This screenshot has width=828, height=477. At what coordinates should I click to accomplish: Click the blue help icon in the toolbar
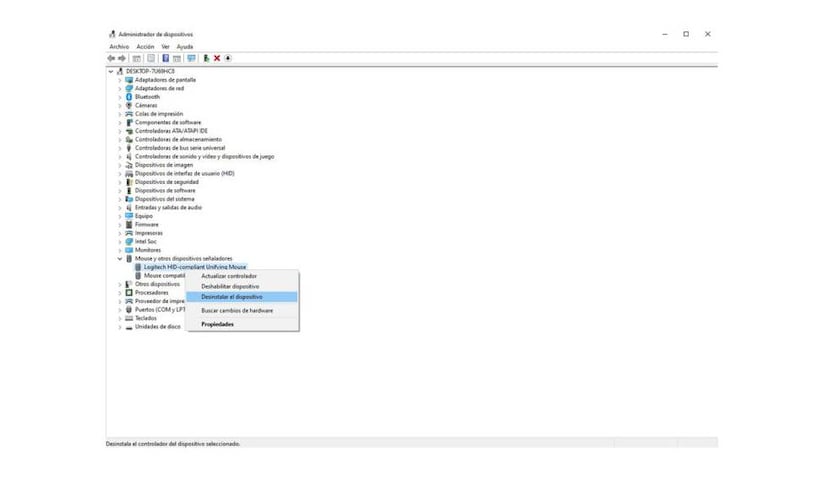coord(165,58)
